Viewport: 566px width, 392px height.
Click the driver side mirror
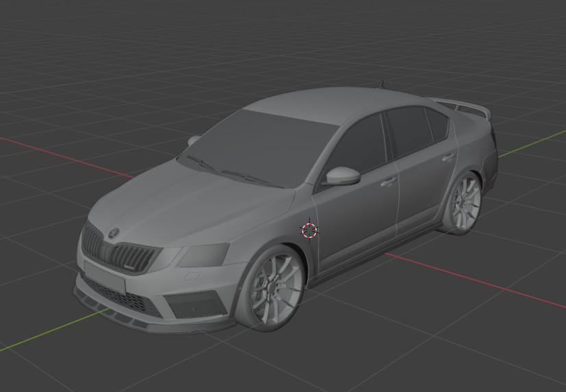pos(342,176)
